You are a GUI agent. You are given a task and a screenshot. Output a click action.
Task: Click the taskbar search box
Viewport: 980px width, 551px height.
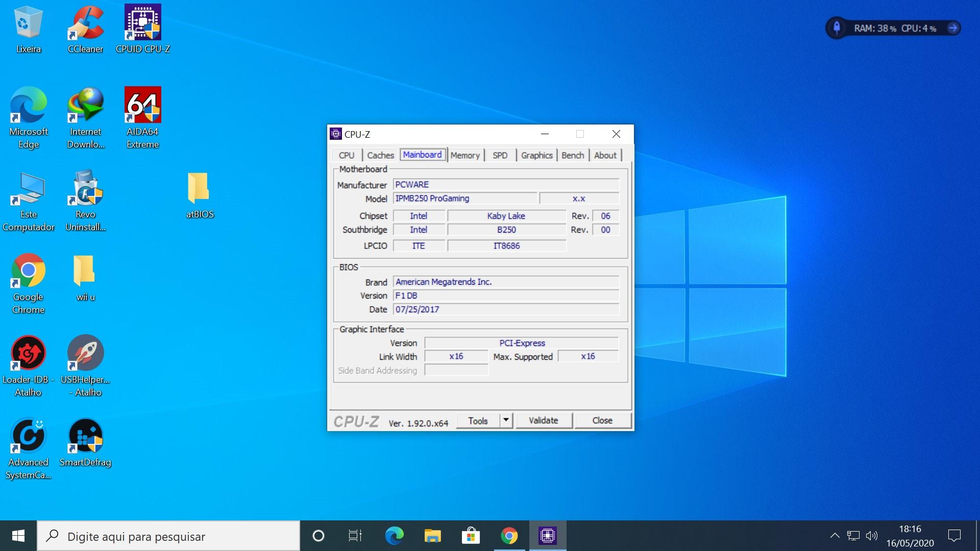[168, 536]
